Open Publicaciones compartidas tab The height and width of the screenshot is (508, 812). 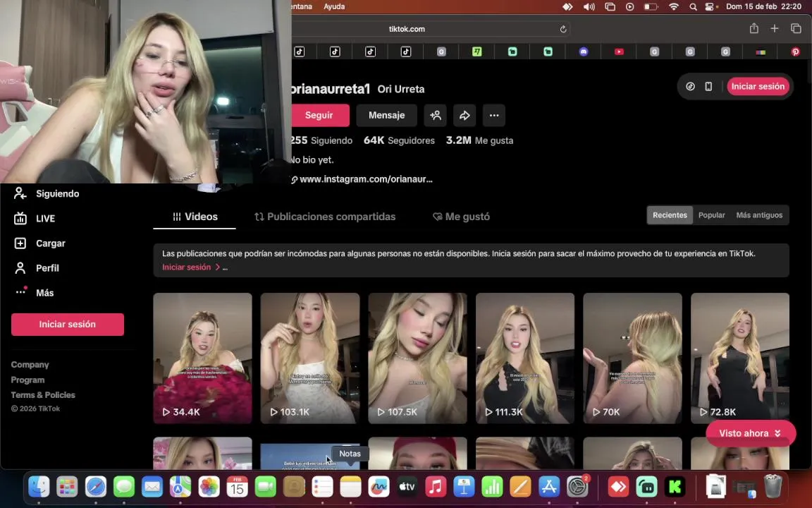click(325, 217)
